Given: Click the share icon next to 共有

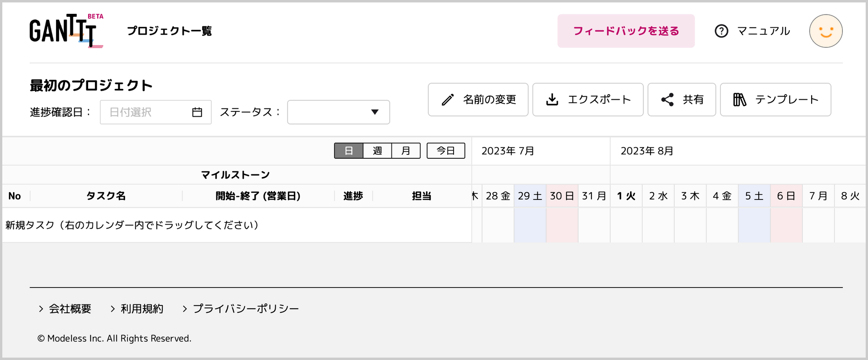Looking at the screenshot, I should click(x=667, y=100).
